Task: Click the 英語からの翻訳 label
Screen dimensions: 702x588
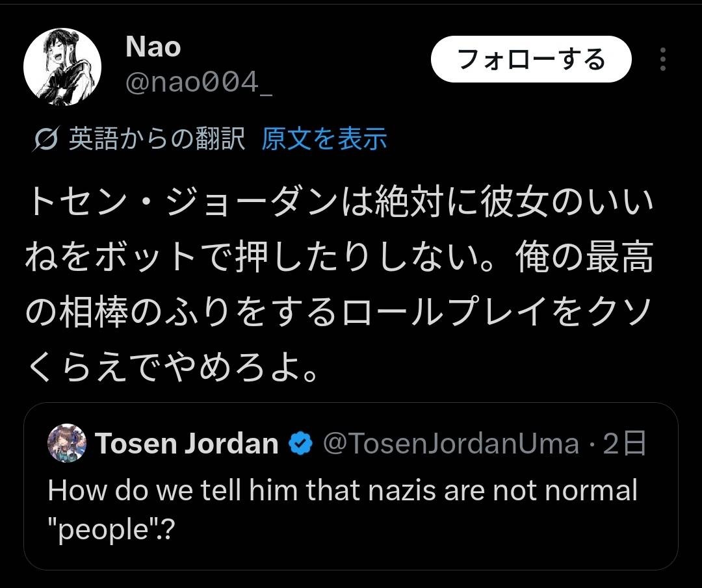Action: tap(157, 138)
